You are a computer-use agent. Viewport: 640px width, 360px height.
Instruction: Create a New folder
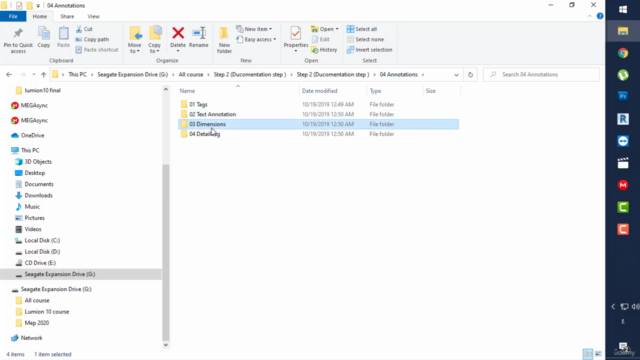[224, 40]
